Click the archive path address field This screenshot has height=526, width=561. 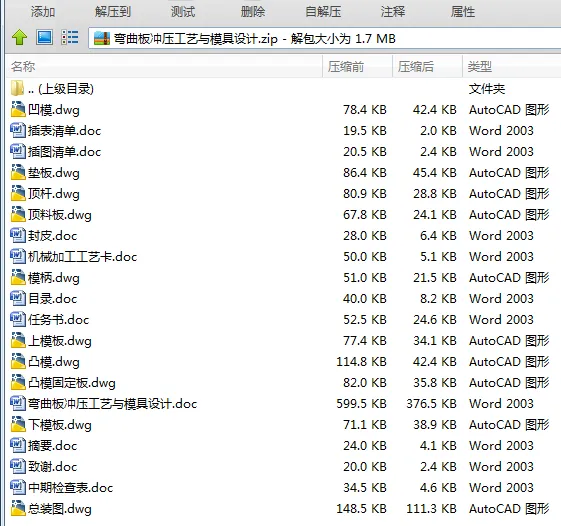pyautogui.click(x=325, y=38)
